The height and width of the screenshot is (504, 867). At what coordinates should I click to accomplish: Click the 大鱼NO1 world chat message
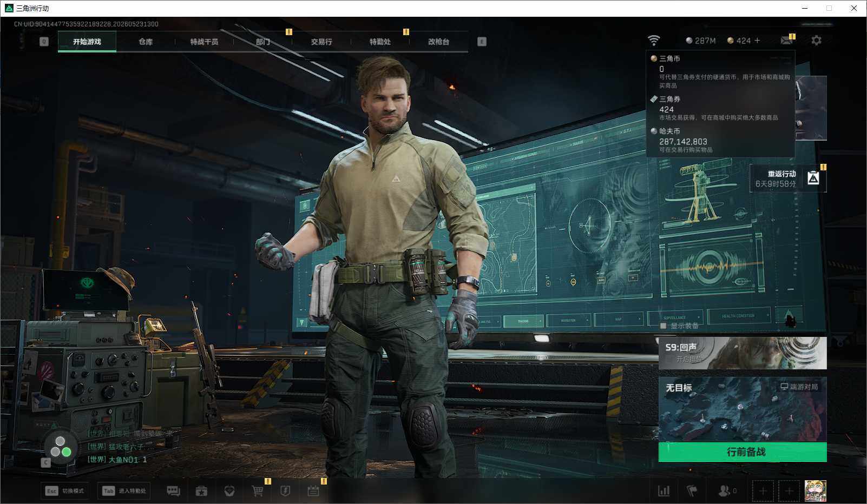(x=117, y=460)
